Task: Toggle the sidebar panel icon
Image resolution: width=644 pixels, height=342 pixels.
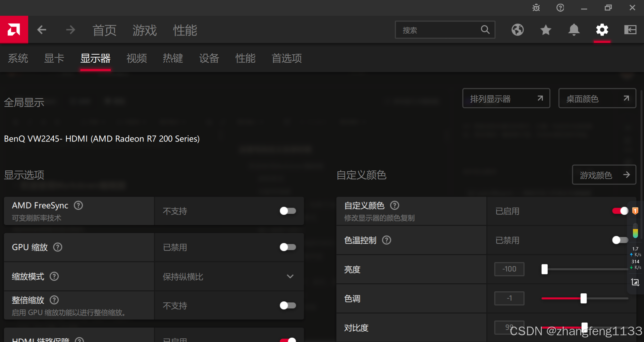Action: tap(630, 30)
